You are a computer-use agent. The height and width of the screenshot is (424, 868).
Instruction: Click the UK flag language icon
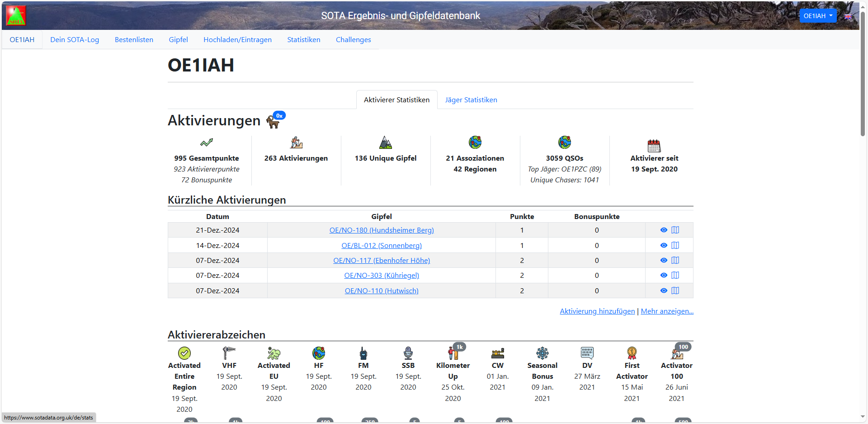tap(848, 16)
